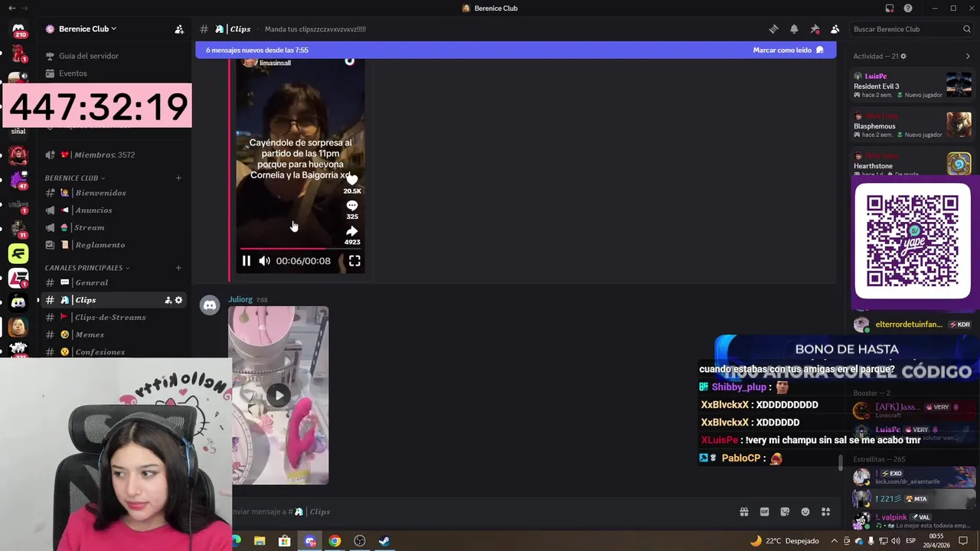
Task: Open the Memes channel
Action: click(90, 334)
